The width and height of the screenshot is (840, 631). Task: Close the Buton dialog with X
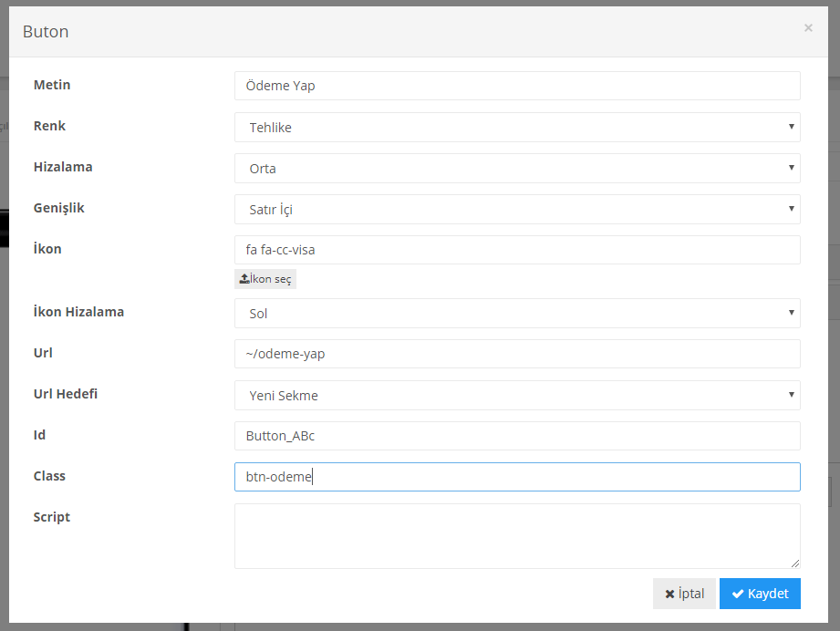[808, 28]
